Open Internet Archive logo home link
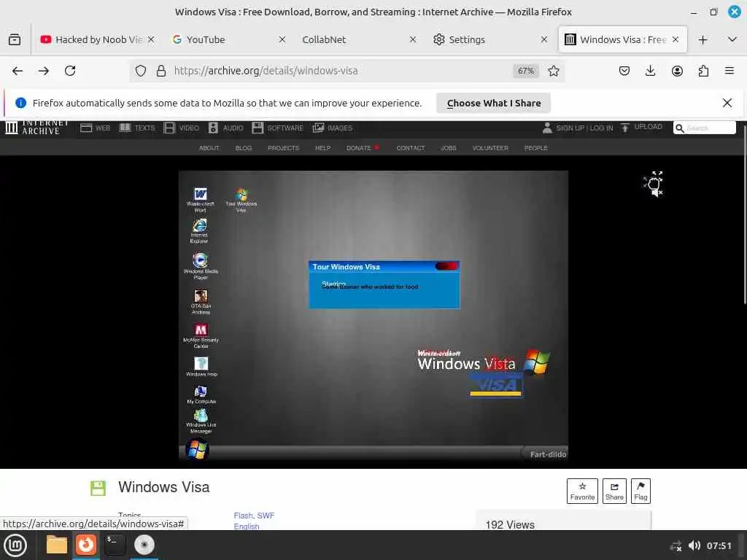The width and height of the screenshot is (747, 560). coord(36,127)
